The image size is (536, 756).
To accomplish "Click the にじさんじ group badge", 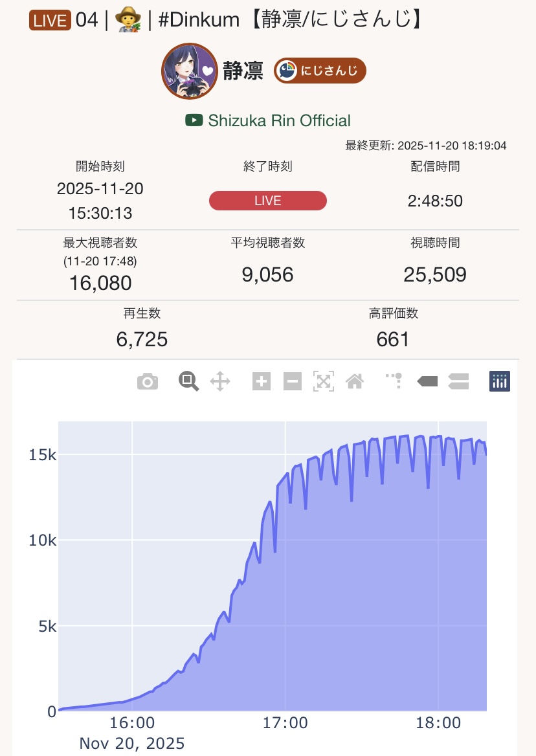I will [320, 71].
